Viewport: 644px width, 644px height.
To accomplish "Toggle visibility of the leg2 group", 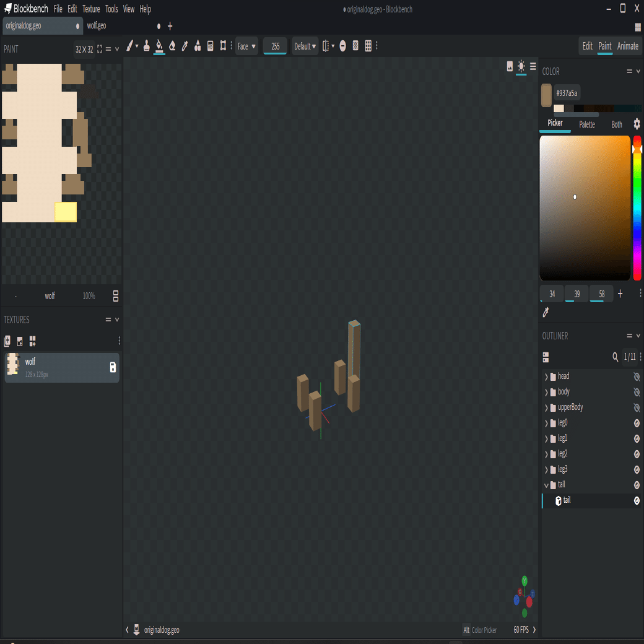I will (x=637, y=454).
